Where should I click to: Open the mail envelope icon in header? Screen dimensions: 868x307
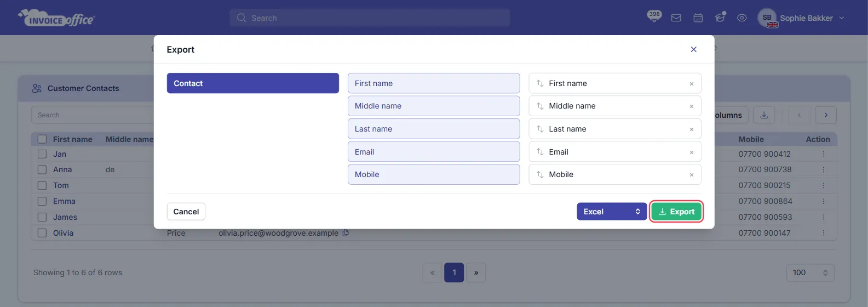[676, 18]
